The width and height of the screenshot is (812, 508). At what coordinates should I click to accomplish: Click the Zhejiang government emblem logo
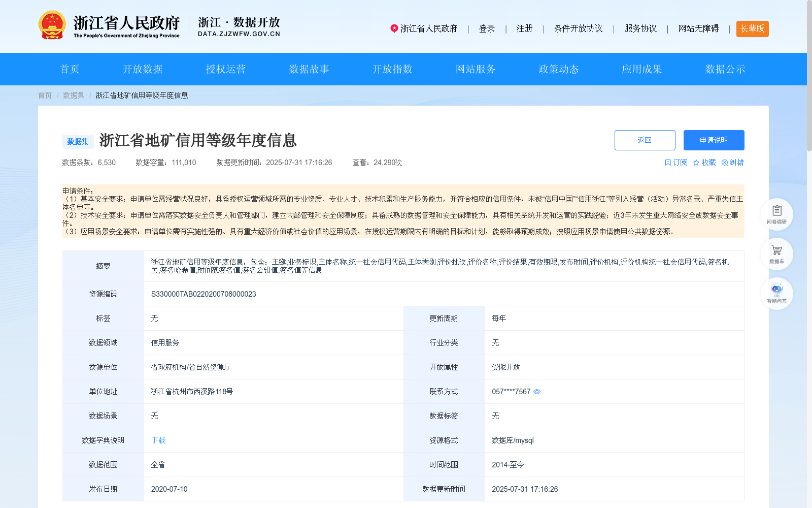coord(52,25)
